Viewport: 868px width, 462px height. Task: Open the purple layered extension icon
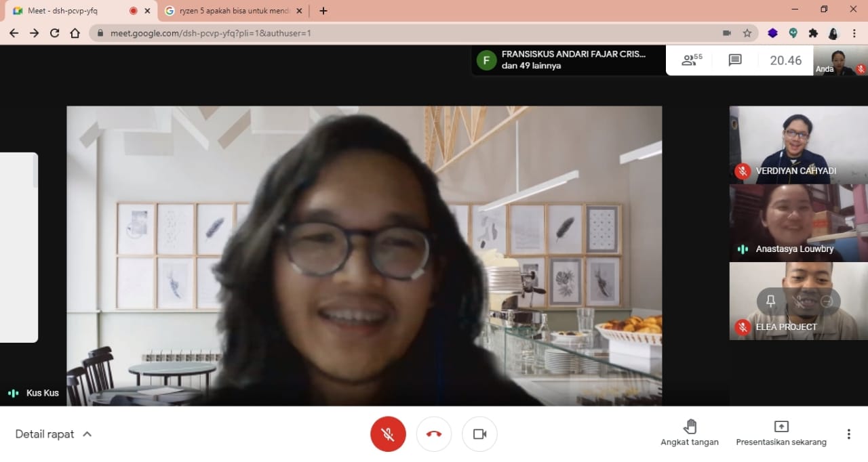(x=772, y=33)
